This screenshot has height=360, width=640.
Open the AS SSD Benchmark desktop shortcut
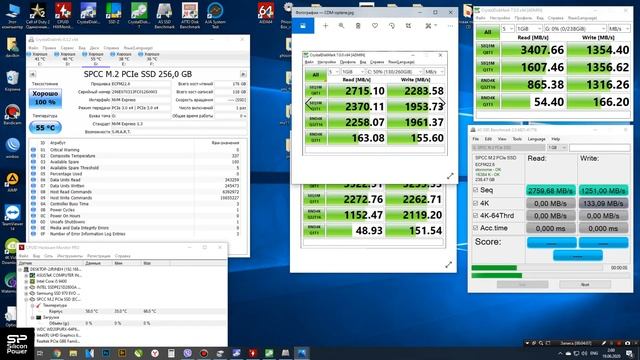164,16
